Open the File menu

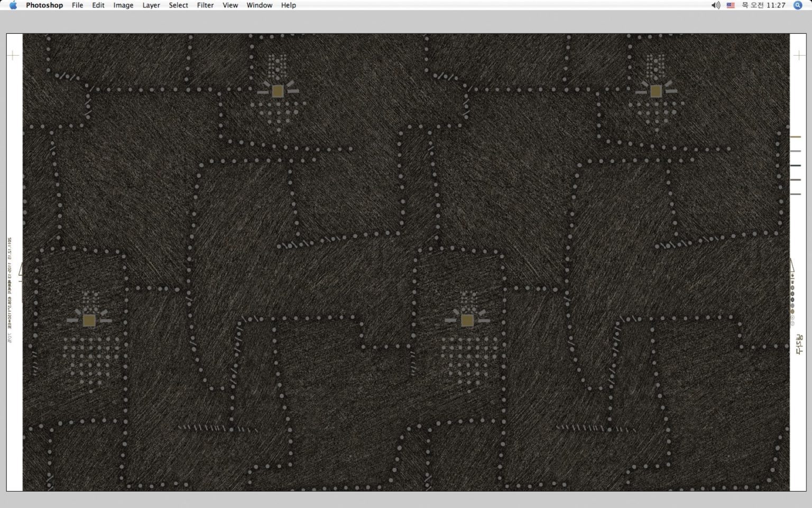tap(77, 5)
